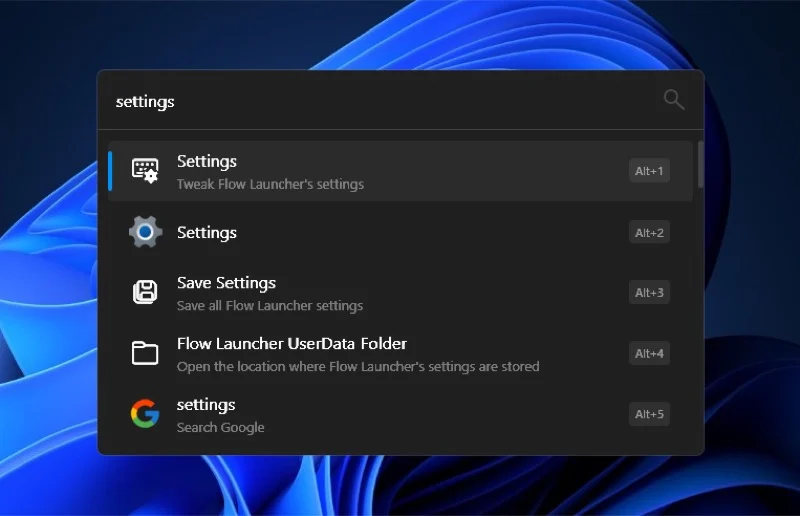
Task: Click the keyboard-gear Flow Launcher settings icon
Action: coord(145,170)
